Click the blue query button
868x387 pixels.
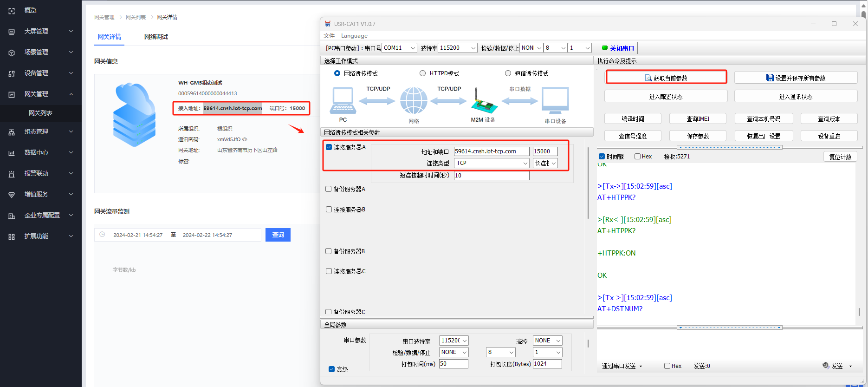pos(278,235)
